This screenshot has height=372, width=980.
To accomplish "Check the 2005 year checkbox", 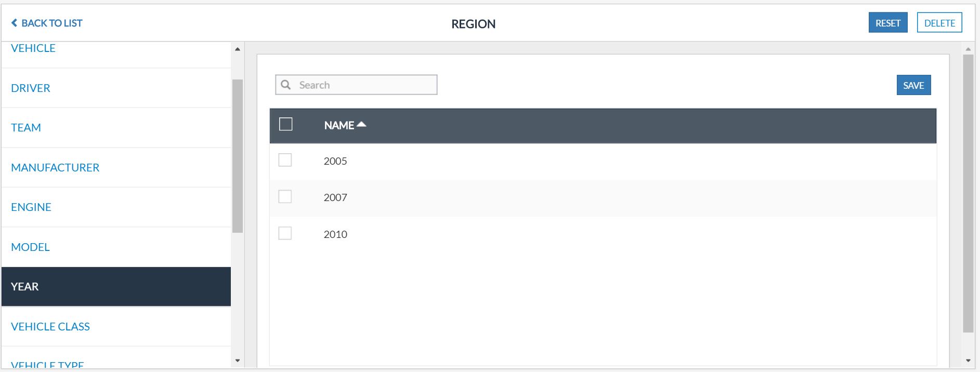I will pyautogui.click(x=285, y=160).
